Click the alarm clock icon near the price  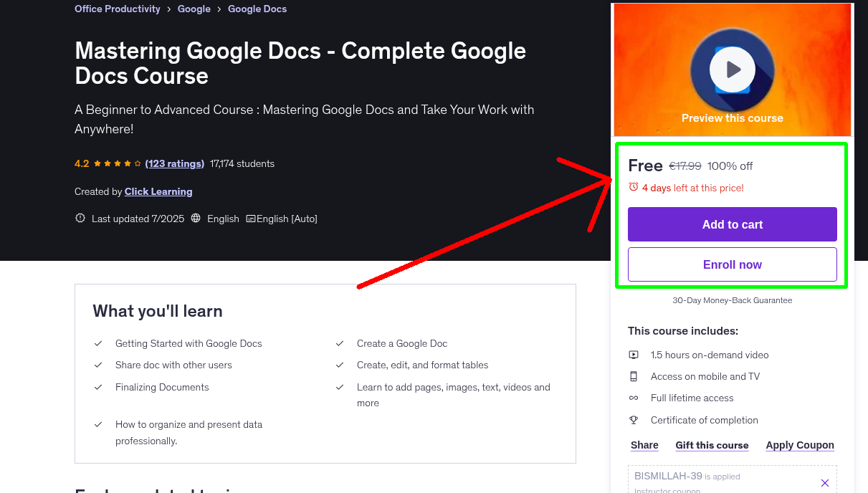click(x=633, y=186)
